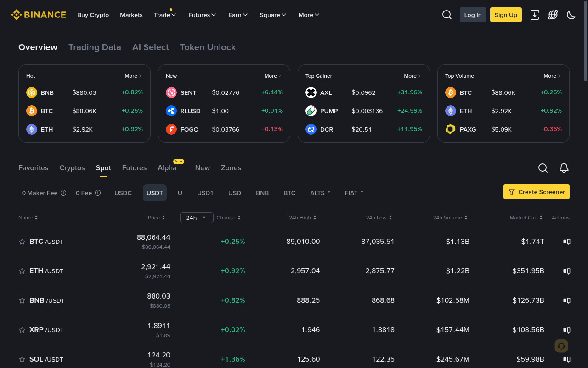
Task: Open market search magnifier beside Zones tab
Action: (543, 168)
